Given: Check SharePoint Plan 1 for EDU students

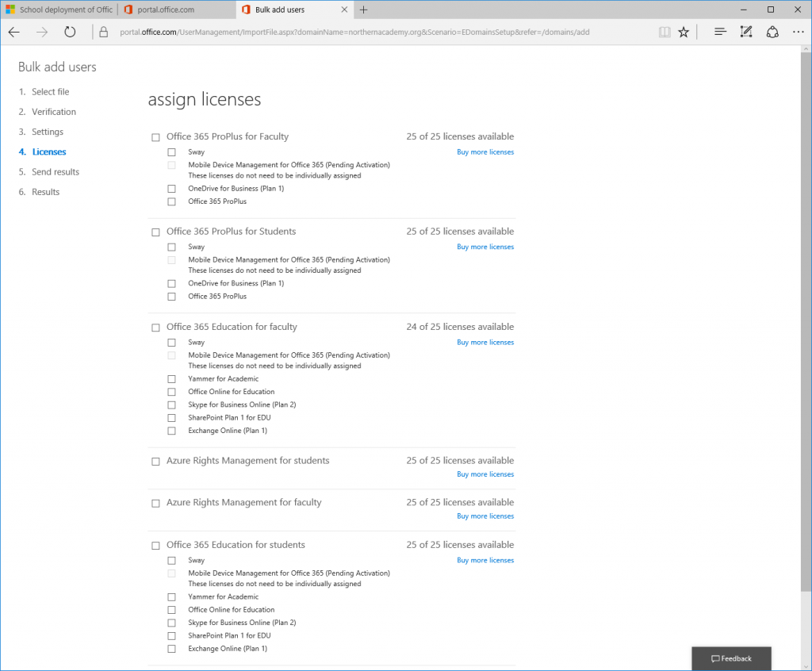Looking at the screenshot, I should [171, 636].
